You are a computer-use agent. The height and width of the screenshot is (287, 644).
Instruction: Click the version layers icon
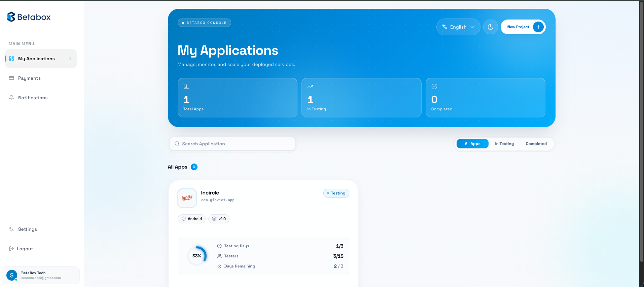pos(214,219)
